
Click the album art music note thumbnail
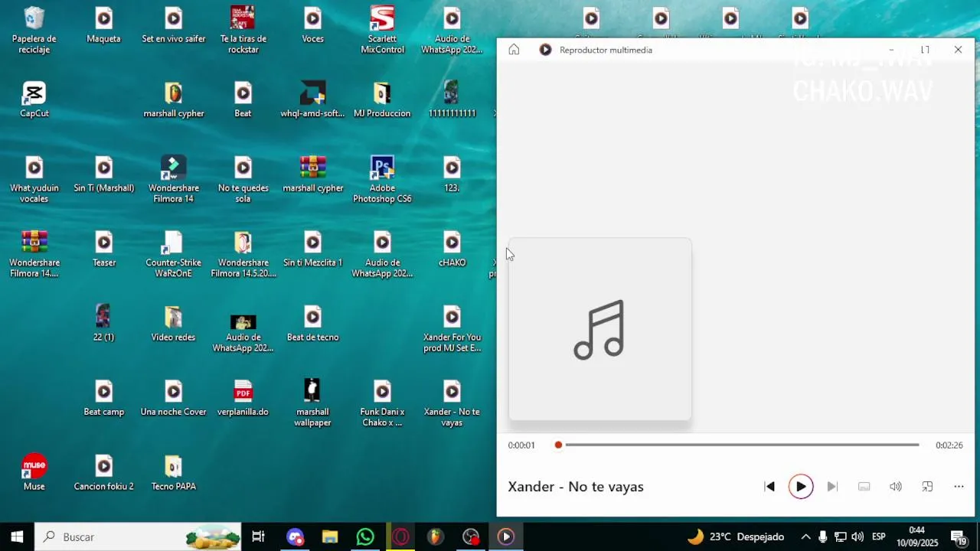[599, 329]
